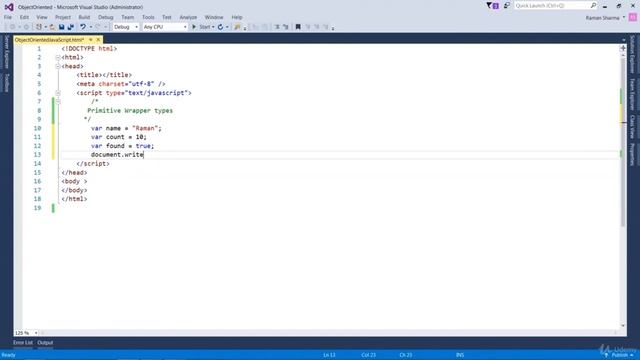The width and height of the screenshot is (640, 360).
Task: Open the Help menu
Action: point(237,17)
